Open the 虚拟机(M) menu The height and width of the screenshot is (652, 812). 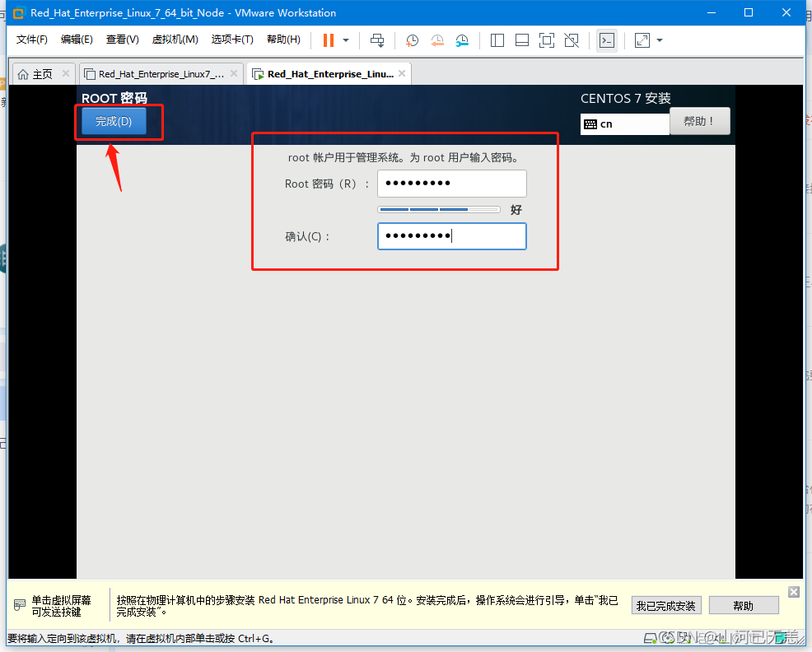click(x=175, y=40)
